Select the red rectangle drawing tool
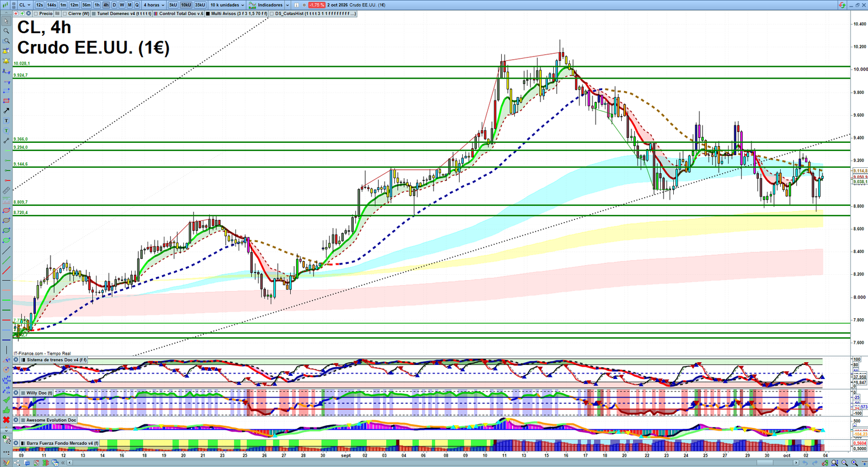 tap(6, 100)
